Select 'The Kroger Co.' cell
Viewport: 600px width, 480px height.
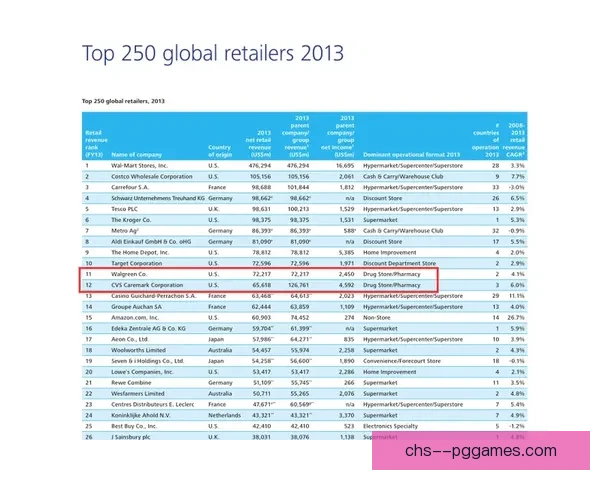point(131,220)
